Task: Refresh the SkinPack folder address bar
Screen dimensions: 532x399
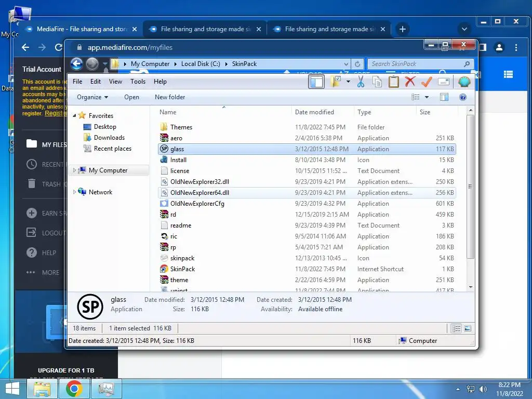Action: pos(357,64)
